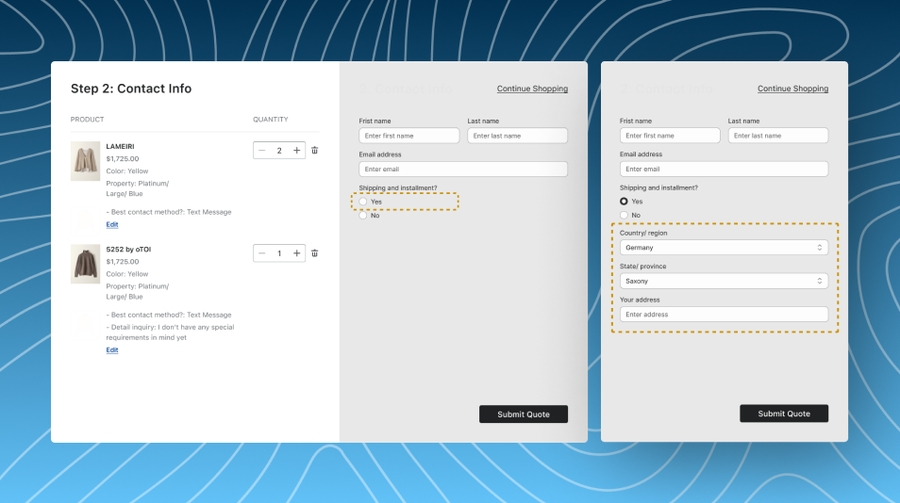Click Submit Quote in the middle form

[523, 414]
